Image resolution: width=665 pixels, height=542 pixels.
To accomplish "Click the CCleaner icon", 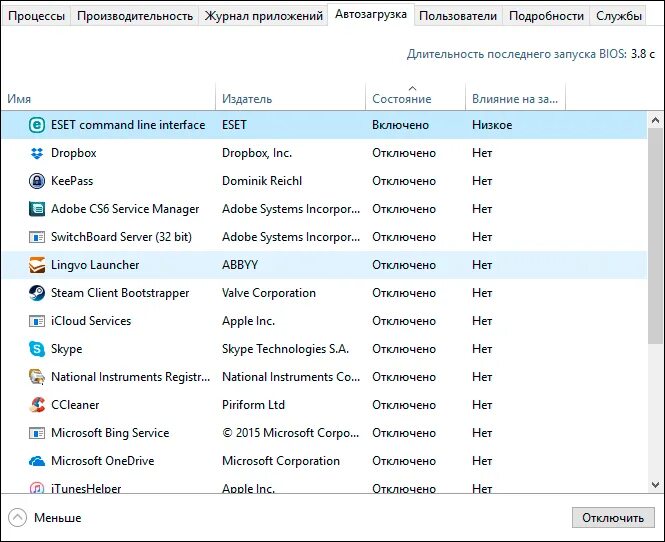I will (37, 405).
